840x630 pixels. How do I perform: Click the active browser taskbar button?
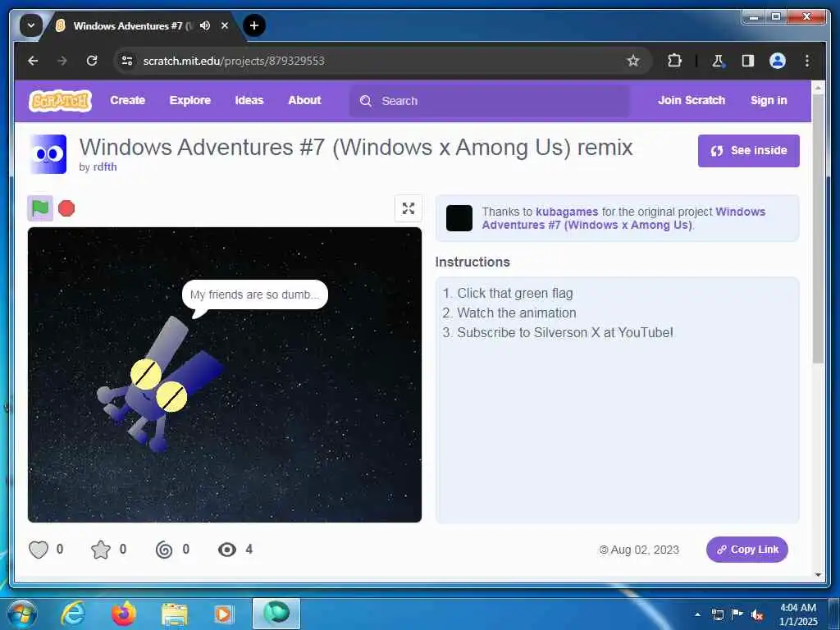point(276,614)
